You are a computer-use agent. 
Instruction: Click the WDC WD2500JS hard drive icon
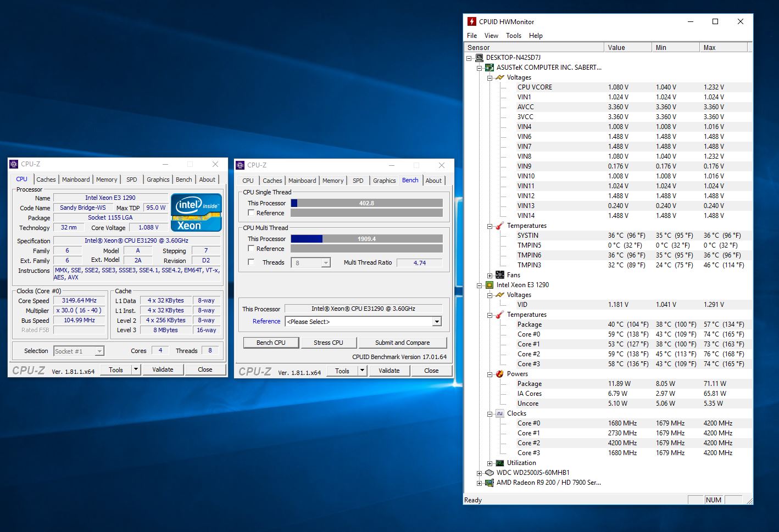click(x=489, y=473)
